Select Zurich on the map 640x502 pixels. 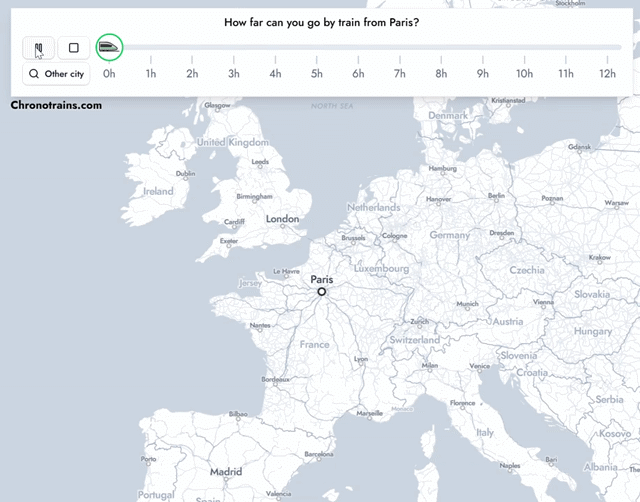click(420, 322)
